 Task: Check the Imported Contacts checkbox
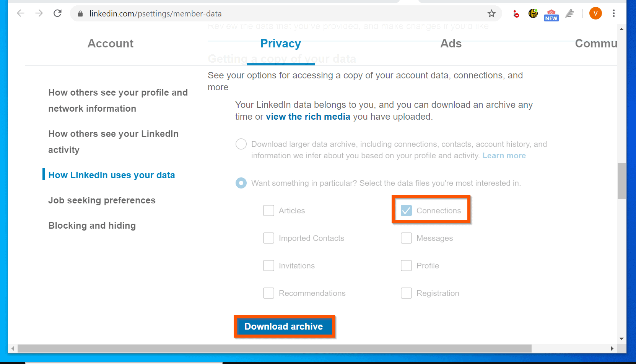(269, 238)
